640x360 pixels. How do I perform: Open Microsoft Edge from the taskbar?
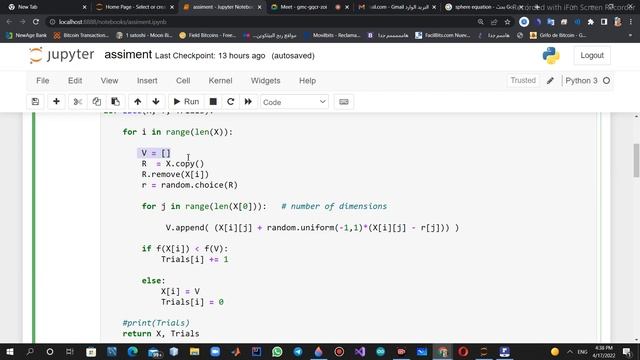point(133,351)
